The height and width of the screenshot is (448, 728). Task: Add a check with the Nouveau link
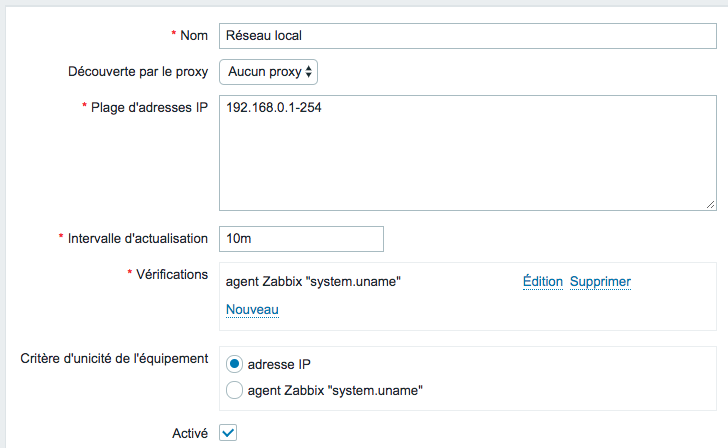tap(252, 309)
